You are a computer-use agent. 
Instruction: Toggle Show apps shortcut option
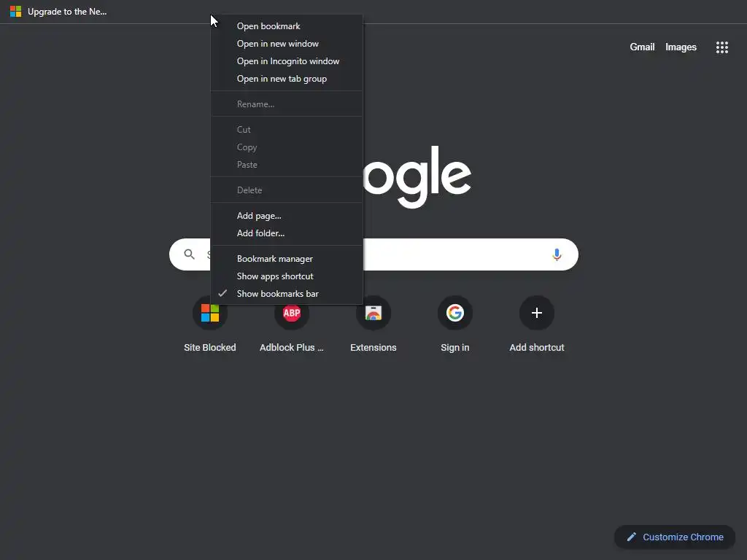287,276
